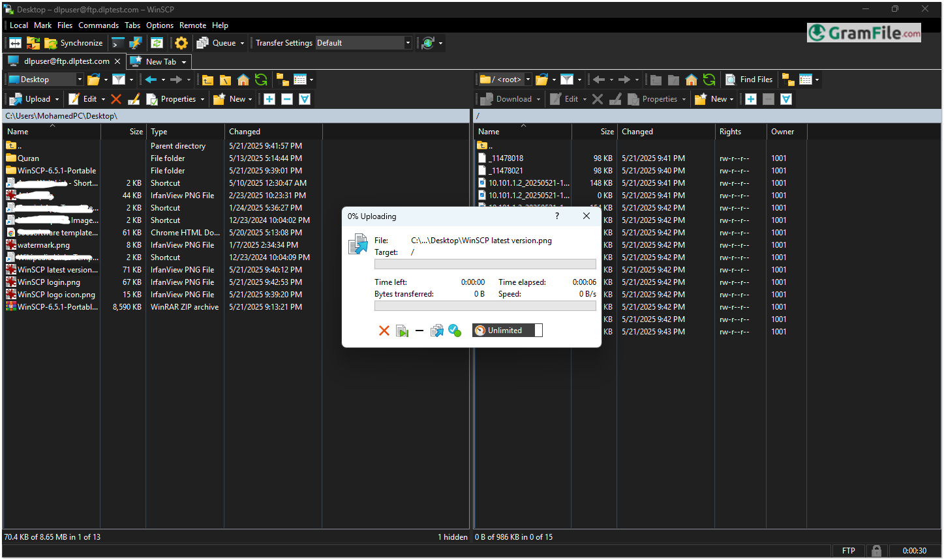The width and height of the screenshot is (944, 560).
Task: Click the file transfer progress bar
Action: click(x=485, y=264)
